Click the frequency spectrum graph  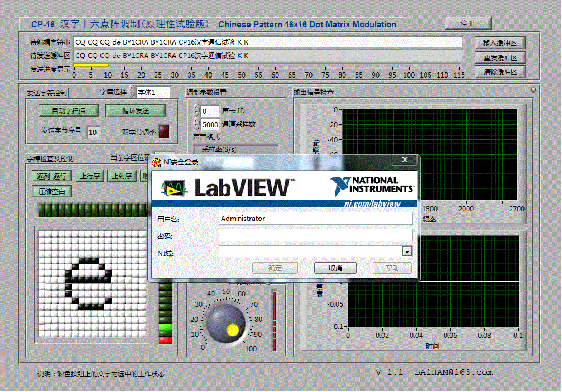(x=430, y=154)
